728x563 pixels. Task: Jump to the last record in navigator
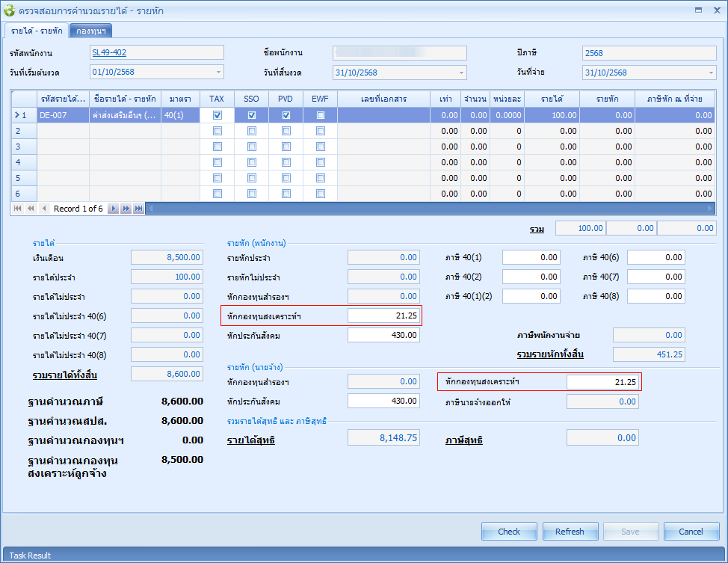pos(138,209)
